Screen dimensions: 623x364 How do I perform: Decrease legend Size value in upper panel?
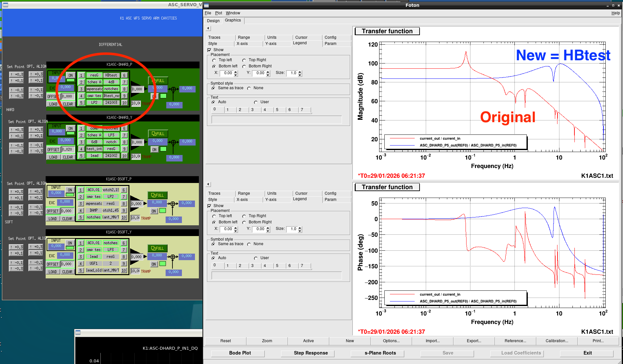coord(300,75)
